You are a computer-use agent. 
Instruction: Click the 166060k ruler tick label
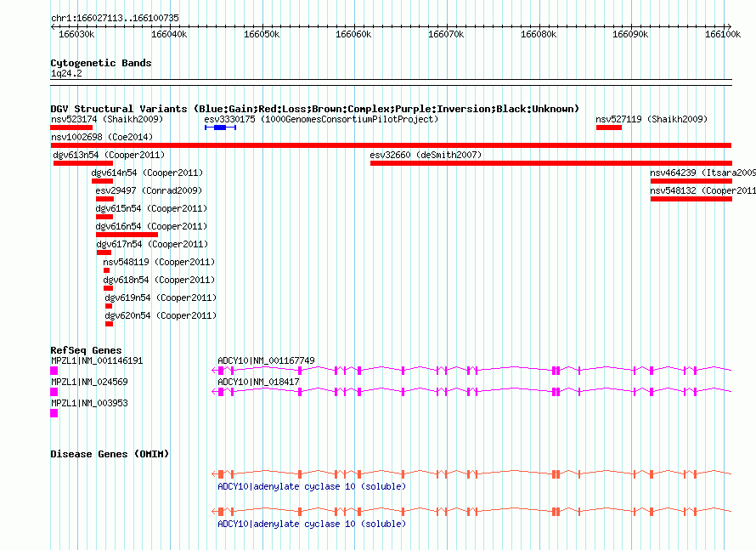354,34
